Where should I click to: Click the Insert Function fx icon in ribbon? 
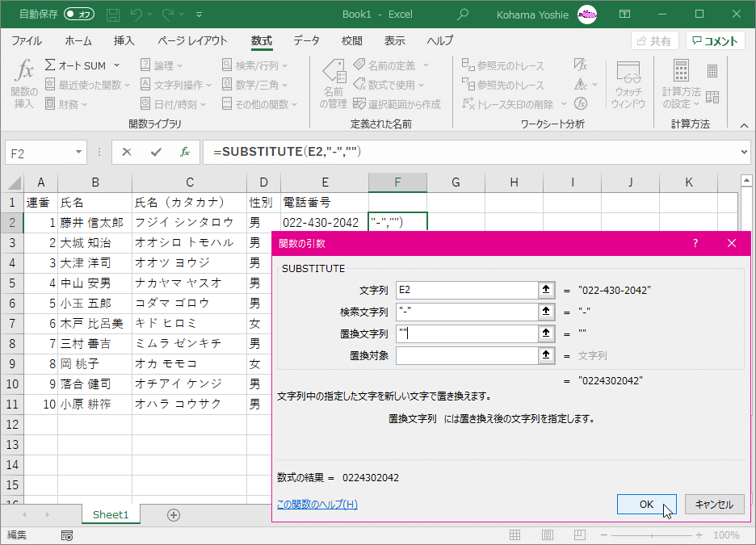[x=24, y=83]
